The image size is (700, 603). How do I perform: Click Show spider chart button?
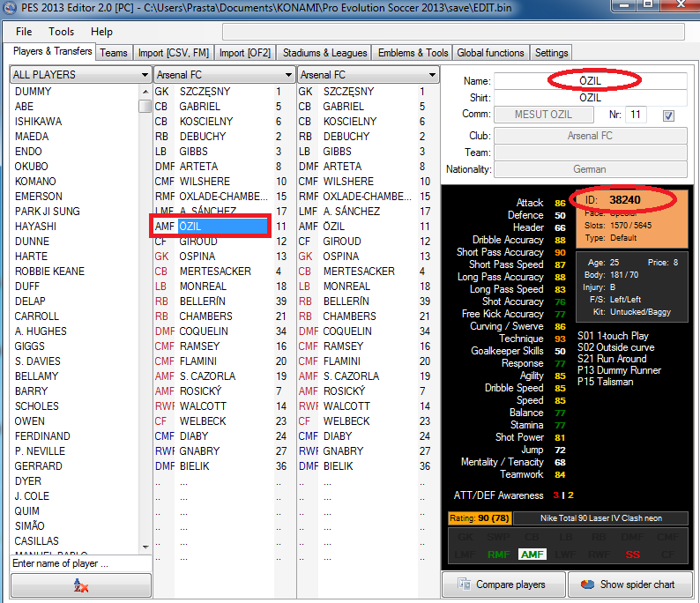[x=629, y=584]
